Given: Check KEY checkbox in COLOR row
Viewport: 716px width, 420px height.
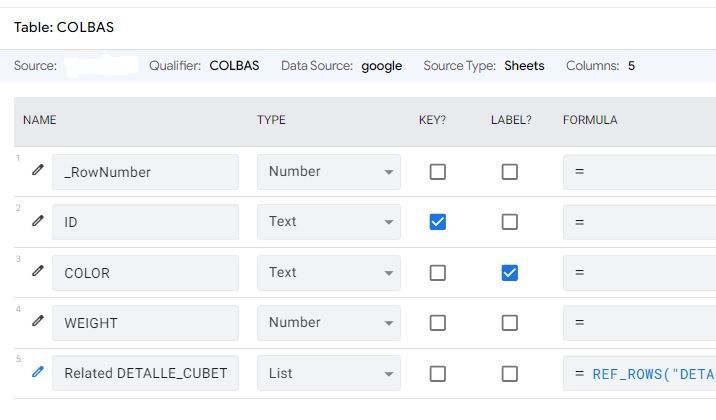Looking at the screenshot, I should (x=437, y=273).
